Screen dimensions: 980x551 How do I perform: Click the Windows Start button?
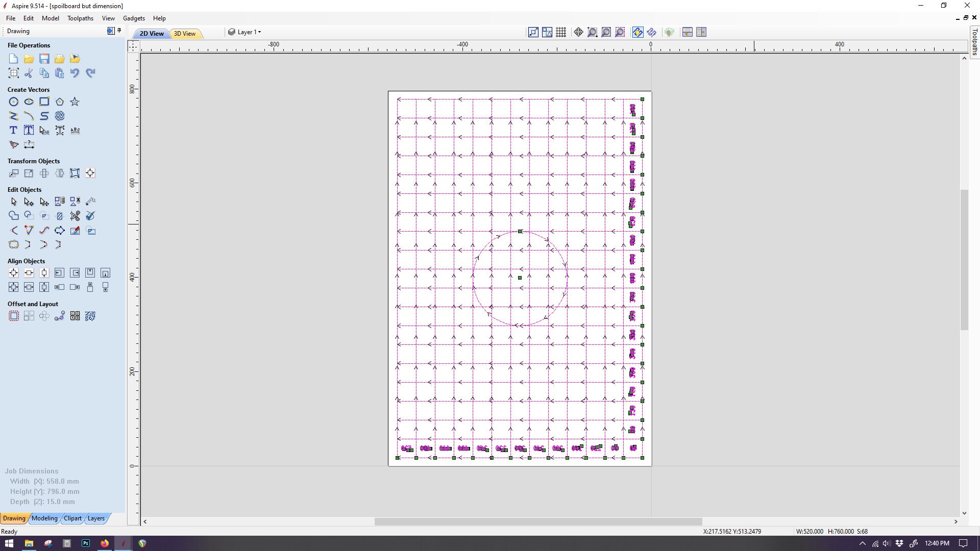(9, 543)
